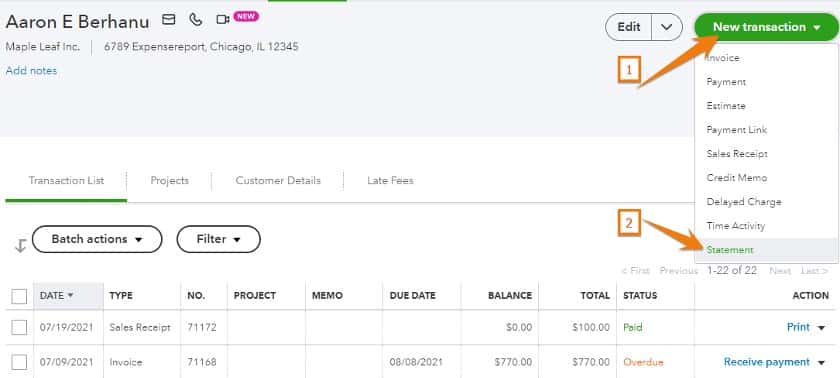The image size is (840, 378).
Task: Switch to the Customer Details tab
Action: click(278, 180)
